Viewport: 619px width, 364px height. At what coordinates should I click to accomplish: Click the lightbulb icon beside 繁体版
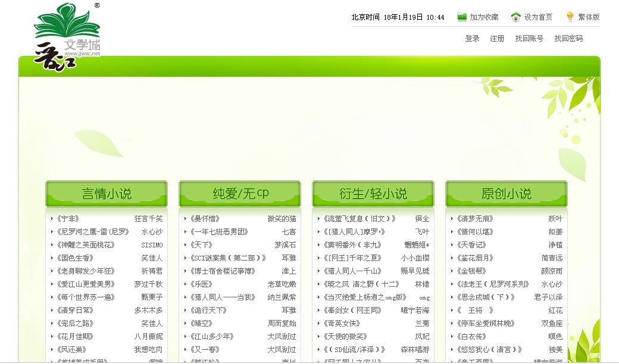(x=568, y=16)
